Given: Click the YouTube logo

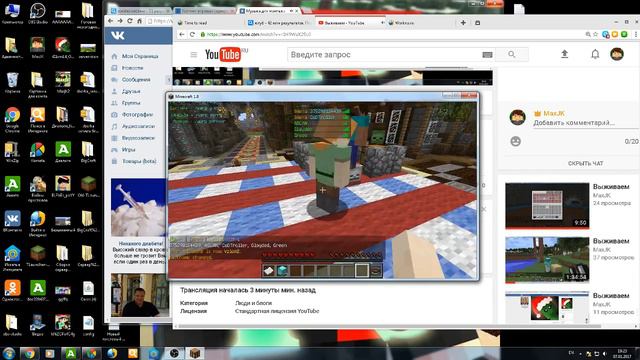Looking at the screenshot, I should tap(223, 54).
